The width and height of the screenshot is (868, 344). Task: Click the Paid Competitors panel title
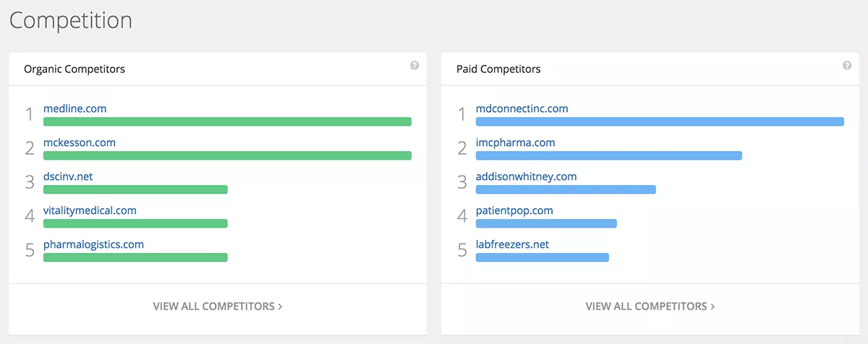[x=498, y=69]
